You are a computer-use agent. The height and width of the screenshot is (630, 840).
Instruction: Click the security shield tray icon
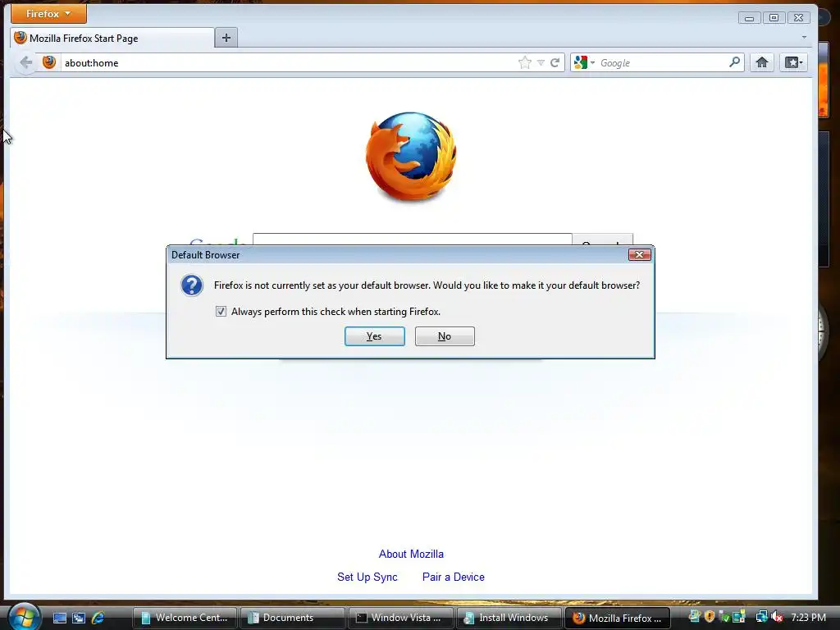710,617
